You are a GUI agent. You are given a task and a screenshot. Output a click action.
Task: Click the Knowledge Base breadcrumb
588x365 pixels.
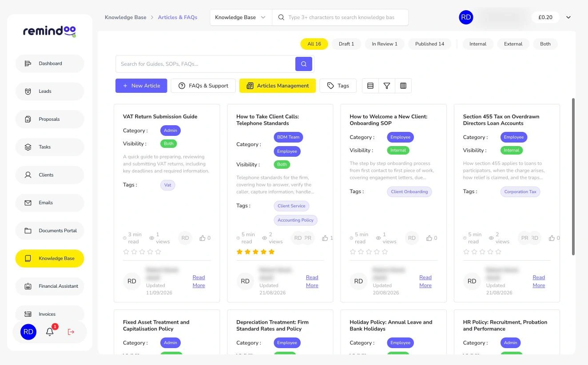125,17
